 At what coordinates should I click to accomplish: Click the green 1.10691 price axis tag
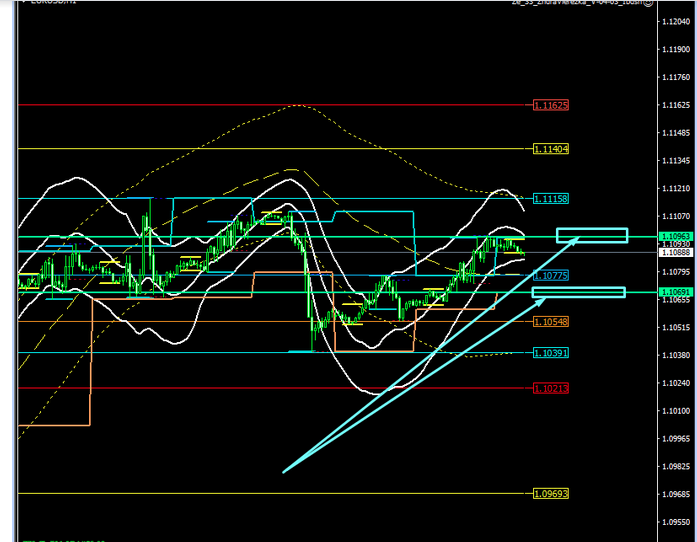pos(674,292)
